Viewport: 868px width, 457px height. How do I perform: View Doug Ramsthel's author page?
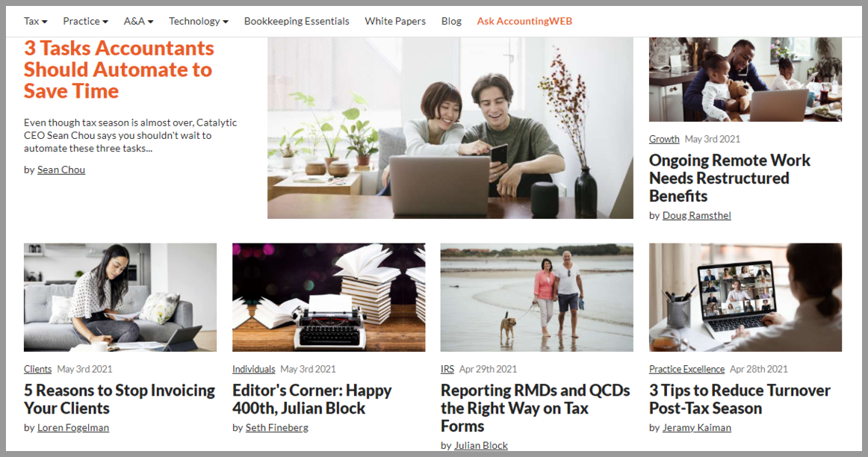pyautogui.click(x=696, y=215)
